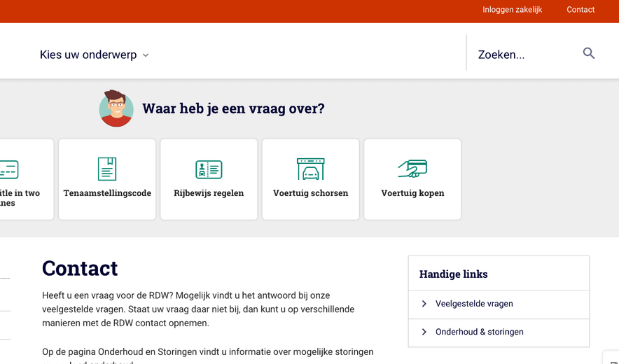Select the Rijbewijs regelen card label

[x=209, y=193]
